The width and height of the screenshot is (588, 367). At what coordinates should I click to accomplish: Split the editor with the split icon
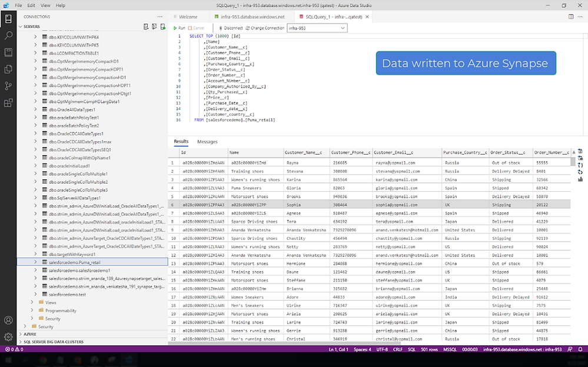pyautogui.click(x=571, y=17)
